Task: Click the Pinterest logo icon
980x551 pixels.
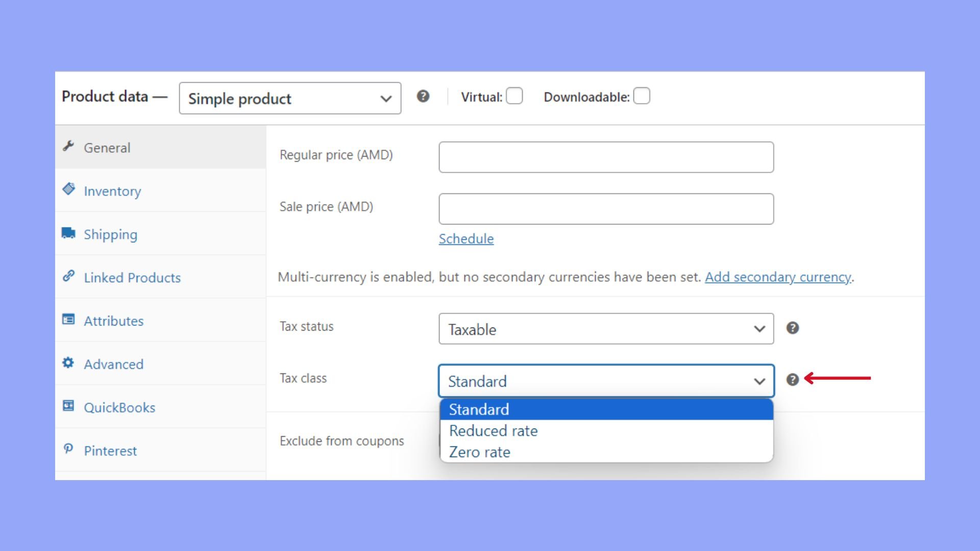Action: pyautogui.click(x=68, y=449)
